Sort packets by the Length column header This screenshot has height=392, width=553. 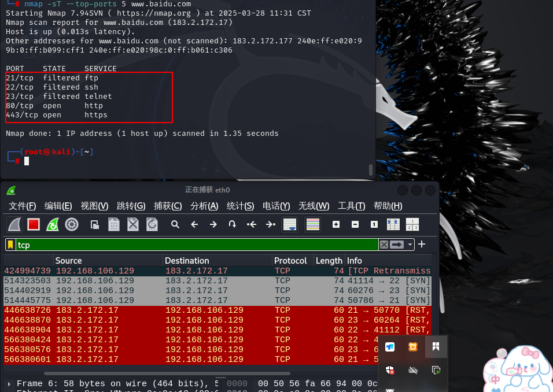pos(329,261)
